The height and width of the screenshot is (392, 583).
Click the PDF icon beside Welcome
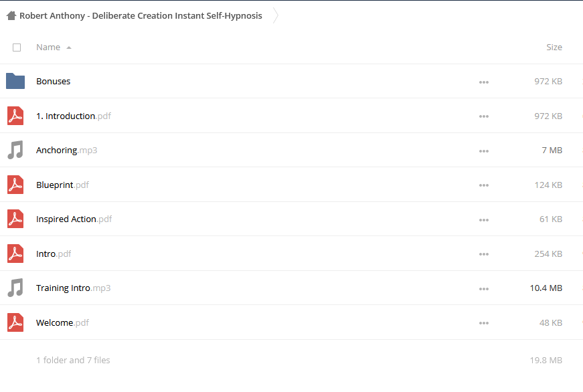point(15,322)
